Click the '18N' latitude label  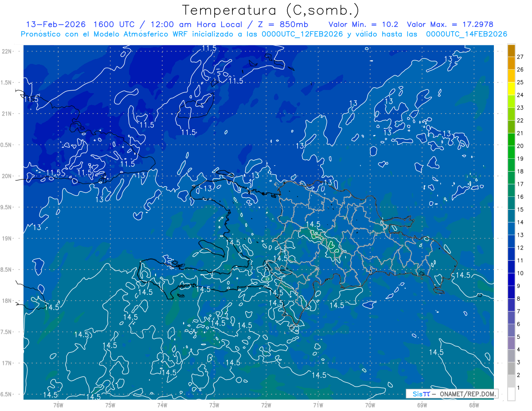(x=8, y=301)
